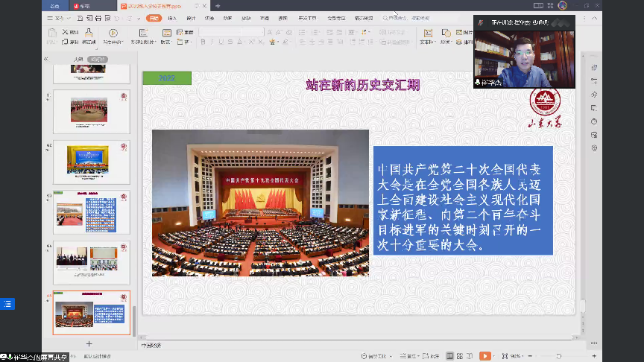Image resolution: width=644 pixels, height=362 pixels.
Task: Click the search commands box
Action: 406,18
